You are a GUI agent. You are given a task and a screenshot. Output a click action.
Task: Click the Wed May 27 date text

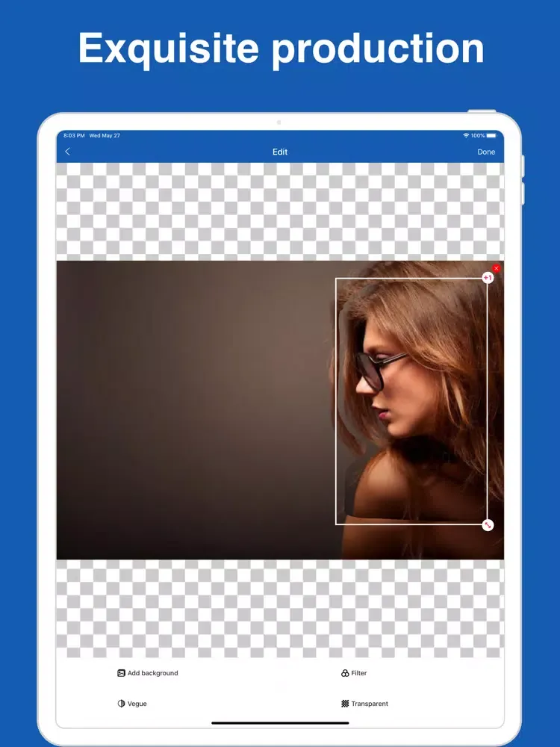[105, 135]
